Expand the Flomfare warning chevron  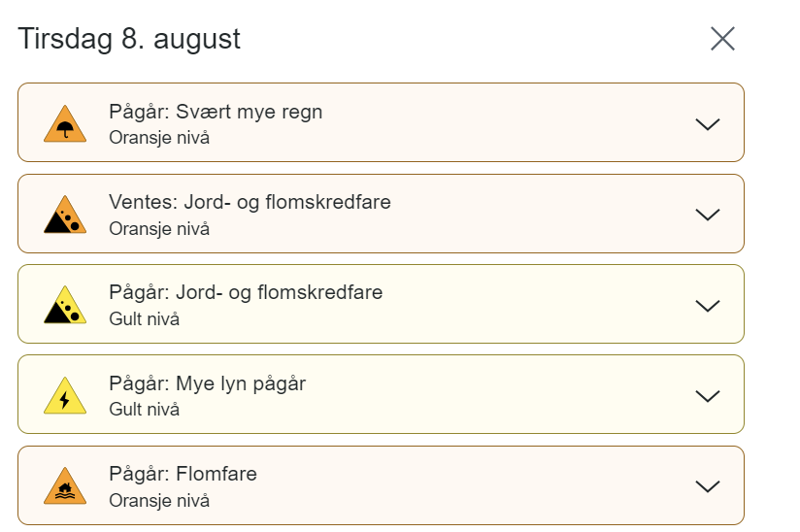(x=708, y=486)
